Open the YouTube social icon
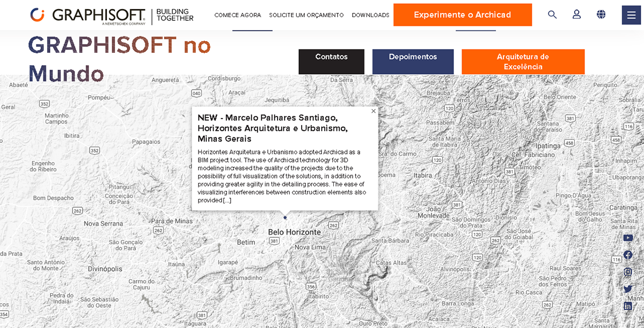Image resolution: width=644 pixels, height=328 pixels. pyautogui.click(x=628, y=238)
